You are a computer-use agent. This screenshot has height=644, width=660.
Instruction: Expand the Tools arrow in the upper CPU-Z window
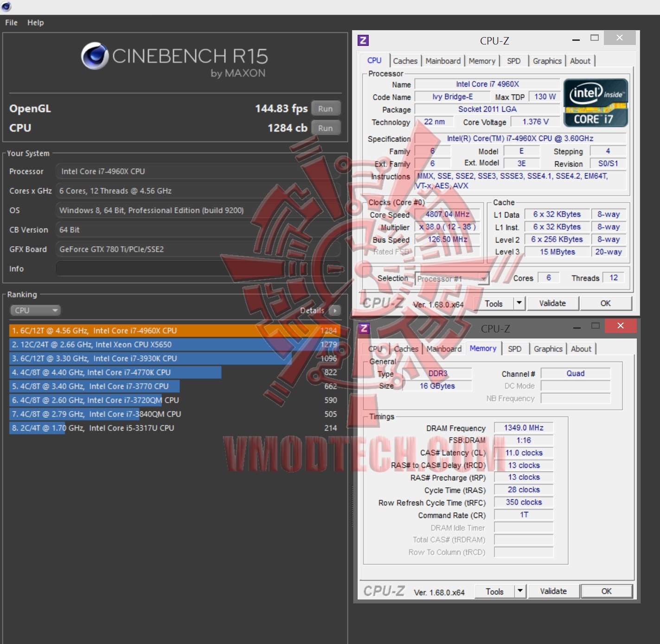pos(519,303)
